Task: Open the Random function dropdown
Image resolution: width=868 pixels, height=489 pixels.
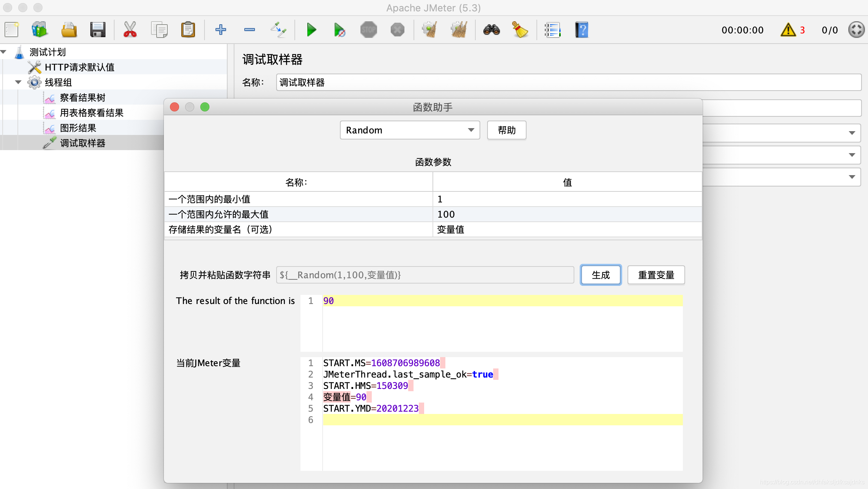Action: click(x=410, y=130)
